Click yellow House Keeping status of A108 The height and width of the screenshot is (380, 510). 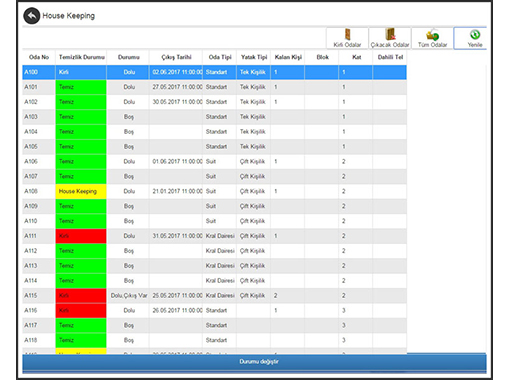pyautogui.click(x=81, y=191)
